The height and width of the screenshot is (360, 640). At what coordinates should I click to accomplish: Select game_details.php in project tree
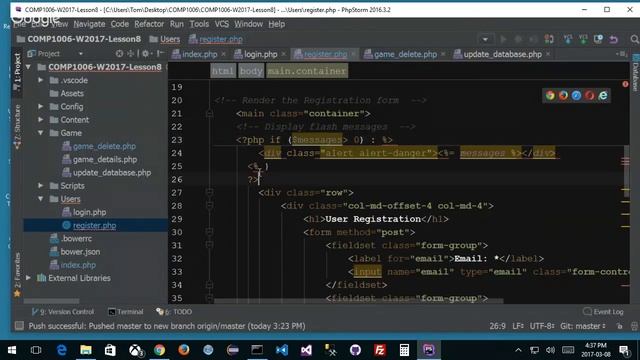coord(100,159)
